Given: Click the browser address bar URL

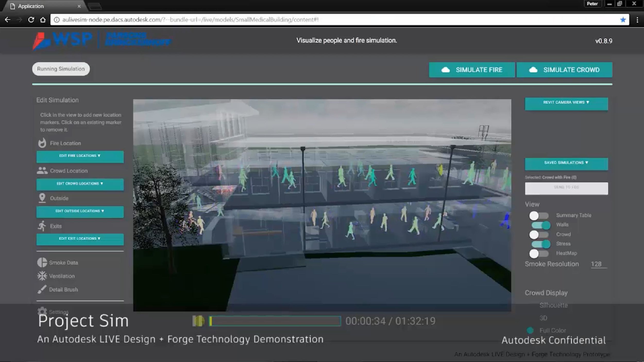Looking at the screenshot, I should [190, 20].
